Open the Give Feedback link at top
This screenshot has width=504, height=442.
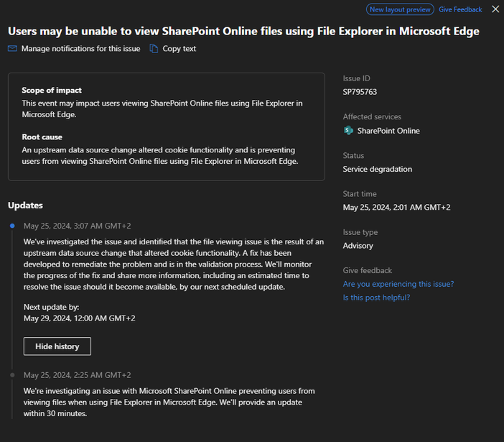tap(460, 9)
